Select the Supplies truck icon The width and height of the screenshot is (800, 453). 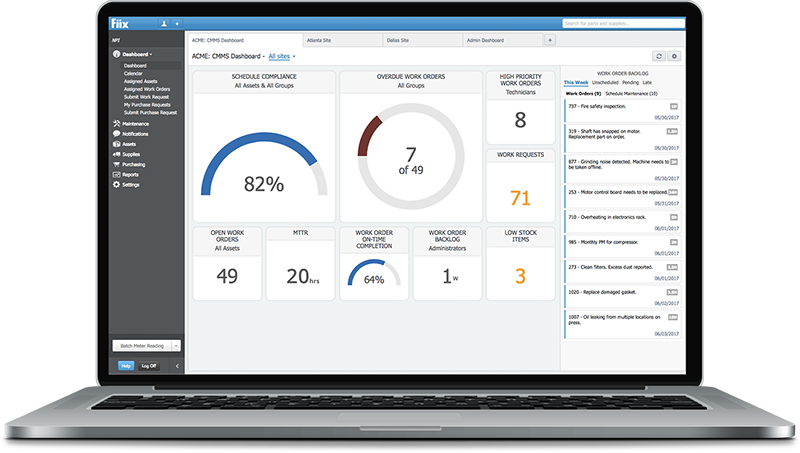click(117, 154)
